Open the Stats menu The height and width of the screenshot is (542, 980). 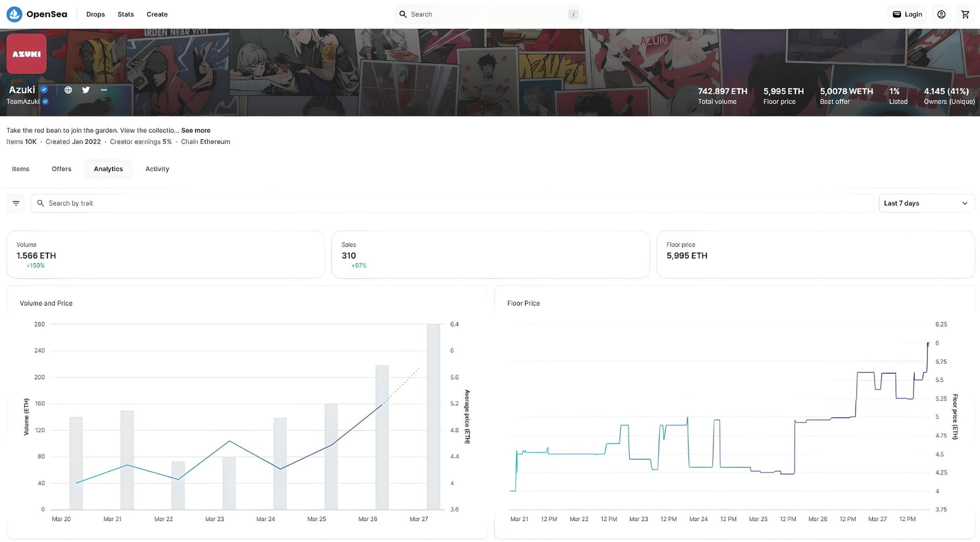tap(125, 14)
